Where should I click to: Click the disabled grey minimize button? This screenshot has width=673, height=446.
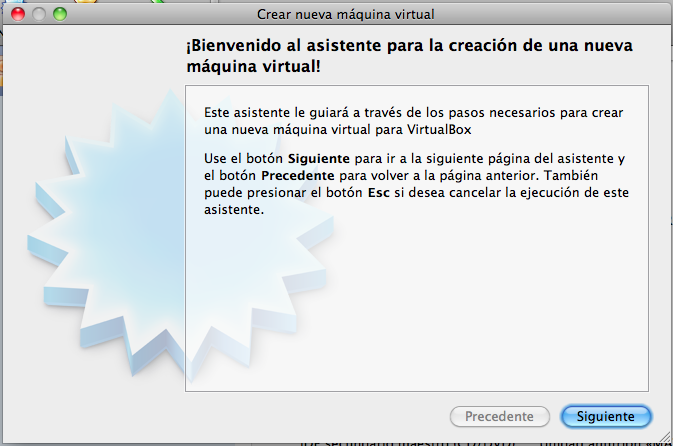coord(39,14)
